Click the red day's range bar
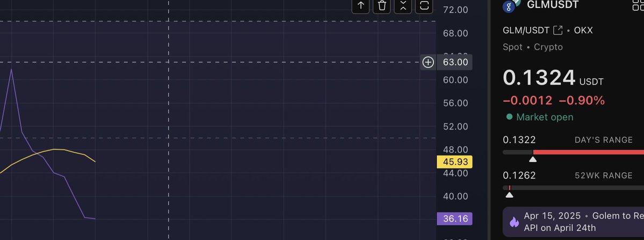 click(x=588, y=152)
